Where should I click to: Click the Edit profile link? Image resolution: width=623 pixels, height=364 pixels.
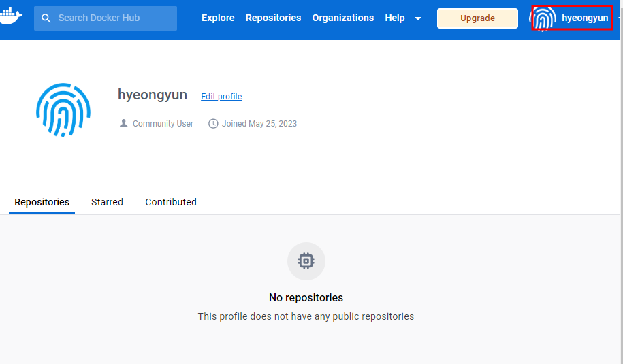click(221, 97)
